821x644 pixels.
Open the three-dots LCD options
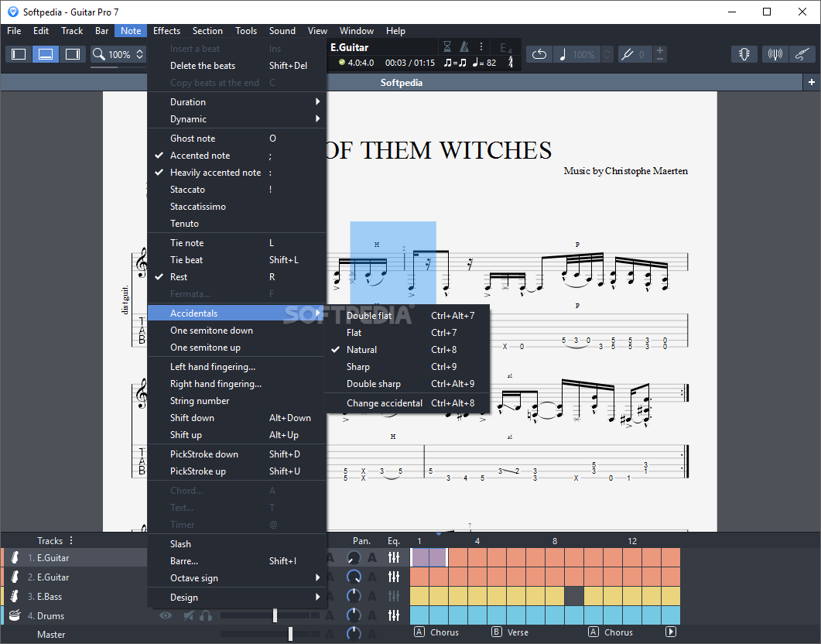pyautogui.click(x=481, y=46)
